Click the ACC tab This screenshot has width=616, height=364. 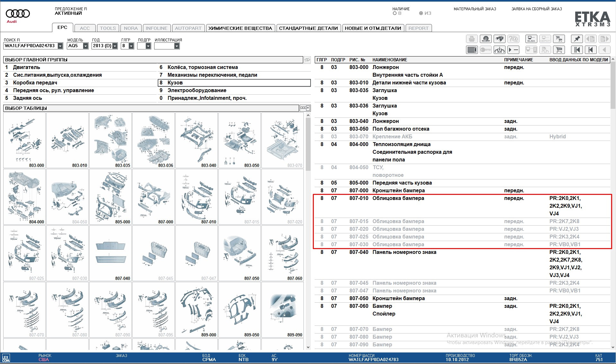click(85, 28)
